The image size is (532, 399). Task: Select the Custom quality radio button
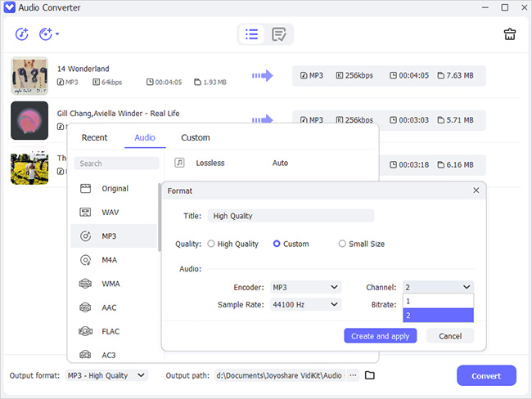(x=277, y=244)
